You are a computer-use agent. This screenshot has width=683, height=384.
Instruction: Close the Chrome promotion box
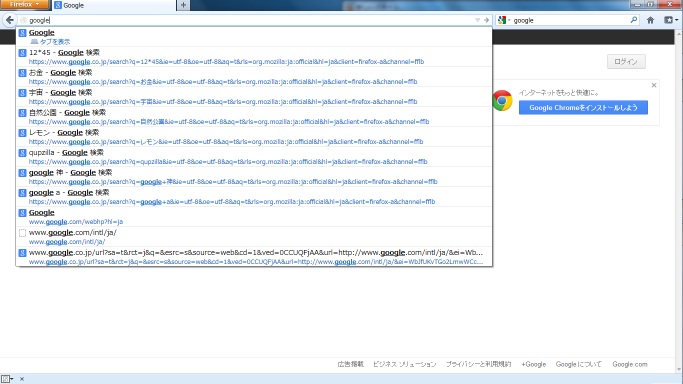click(654, 85)
